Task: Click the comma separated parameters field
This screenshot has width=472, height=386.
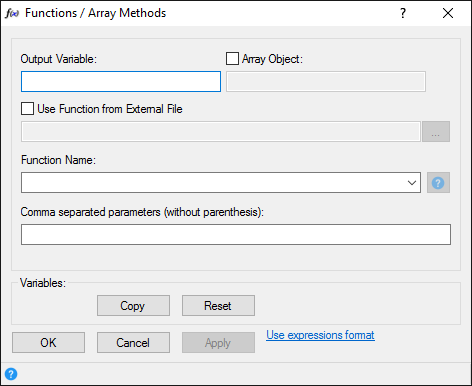Action: [236, 234]
